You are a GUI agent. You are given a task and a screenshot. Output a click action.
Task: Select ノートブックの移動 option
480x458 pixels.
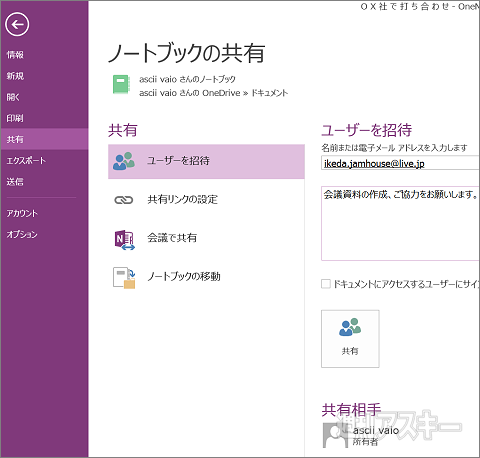pyautogui.click(x=184, y=276)
